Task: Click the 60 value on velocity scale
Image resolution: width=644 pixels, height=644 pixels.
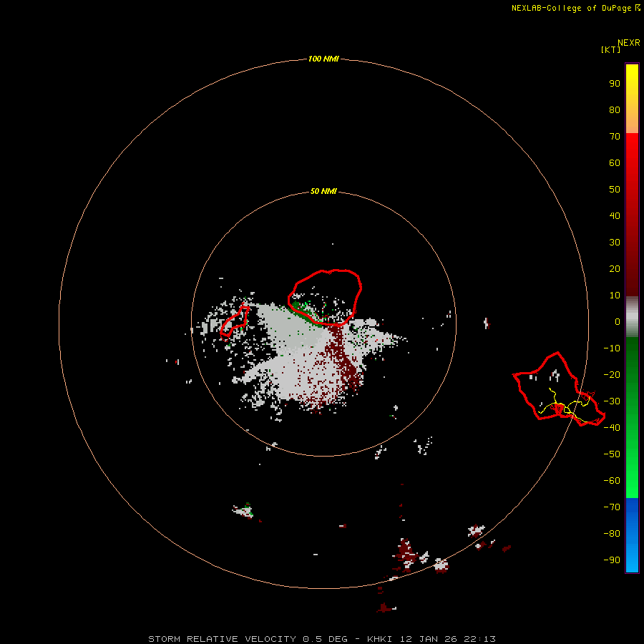Action: (x=615, y=162)
